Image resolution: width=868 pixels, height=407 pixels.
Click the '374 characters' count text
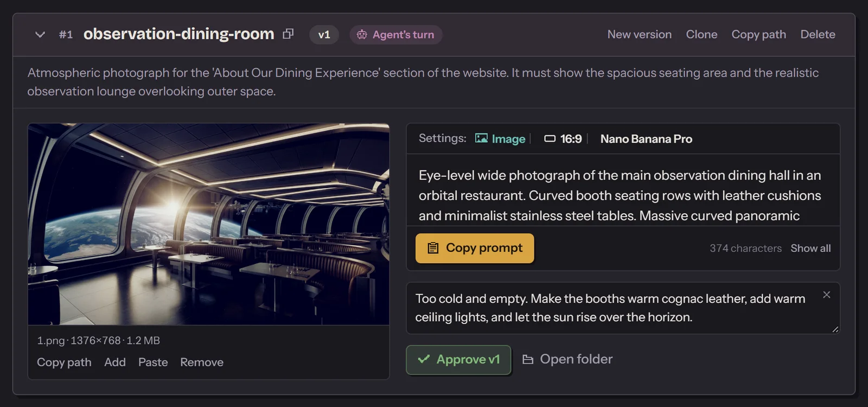(745, 248)
